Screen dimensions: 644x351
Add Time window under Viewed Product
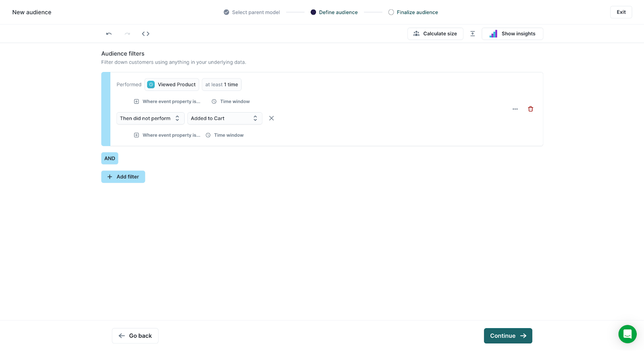(x=231, y=102)
